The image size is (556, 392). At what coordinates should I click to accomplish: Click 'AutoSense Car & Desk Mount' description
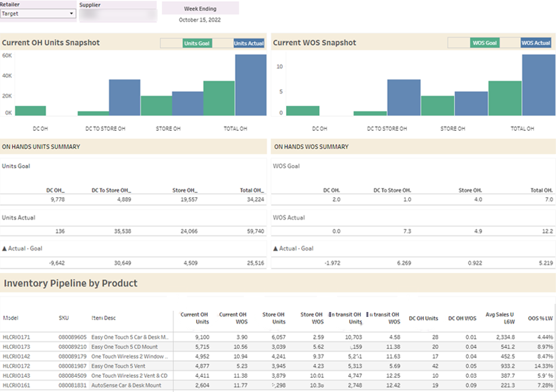pos(126,385)
